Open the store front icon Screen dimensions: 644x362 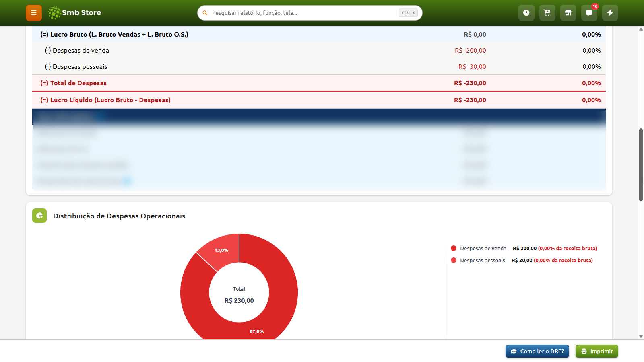[x=568, y=13]
